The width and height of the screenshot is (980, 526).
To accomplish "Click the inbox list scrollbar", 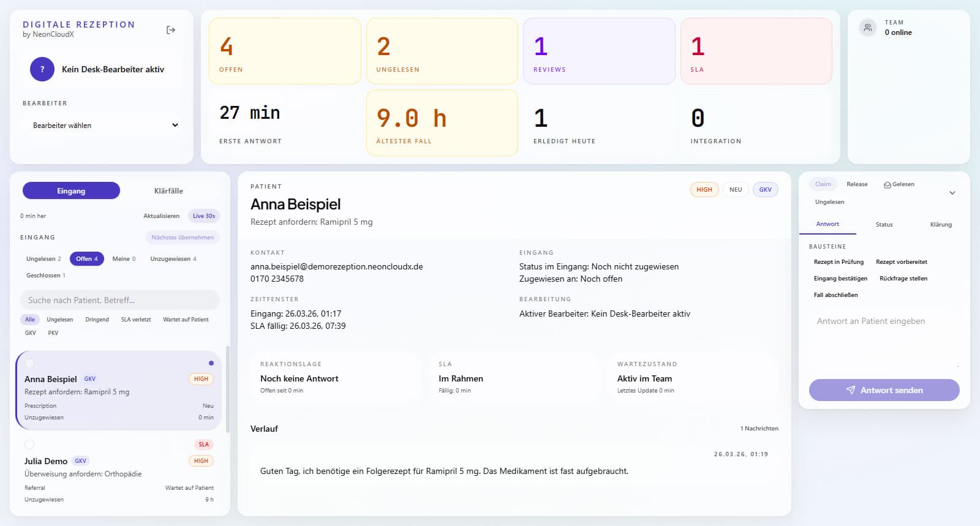I will pos(228,389).
